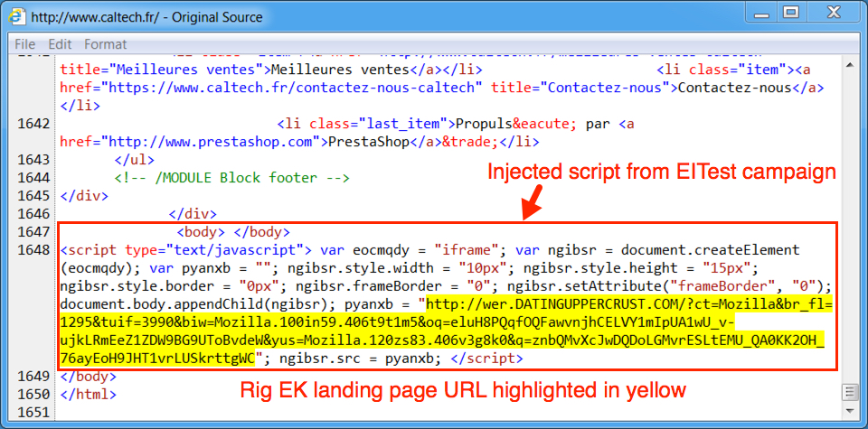Click line number 1646
The height and width of the screenshot is (429, 868).
(x=32, y=214)
